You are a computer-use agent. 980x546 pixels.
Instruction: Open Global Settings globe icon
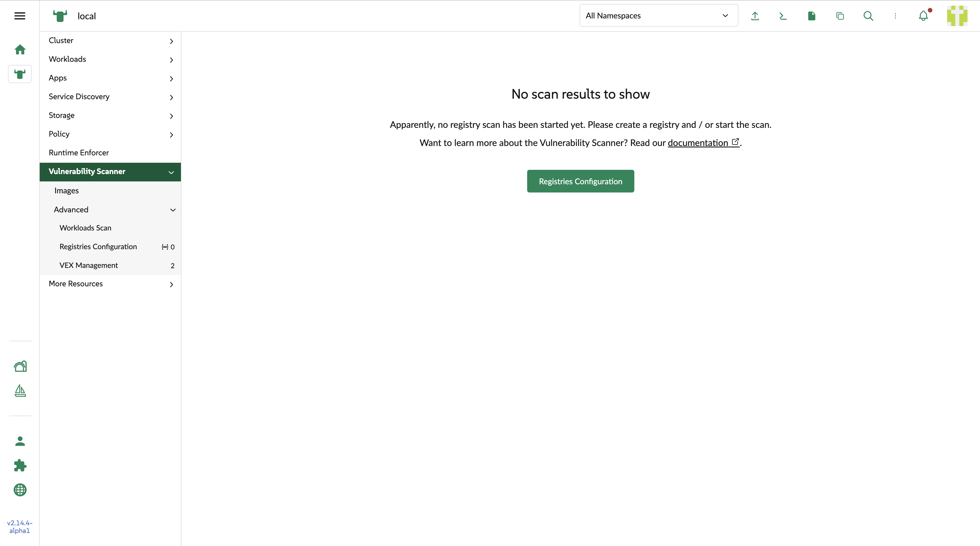pos(20,490)
